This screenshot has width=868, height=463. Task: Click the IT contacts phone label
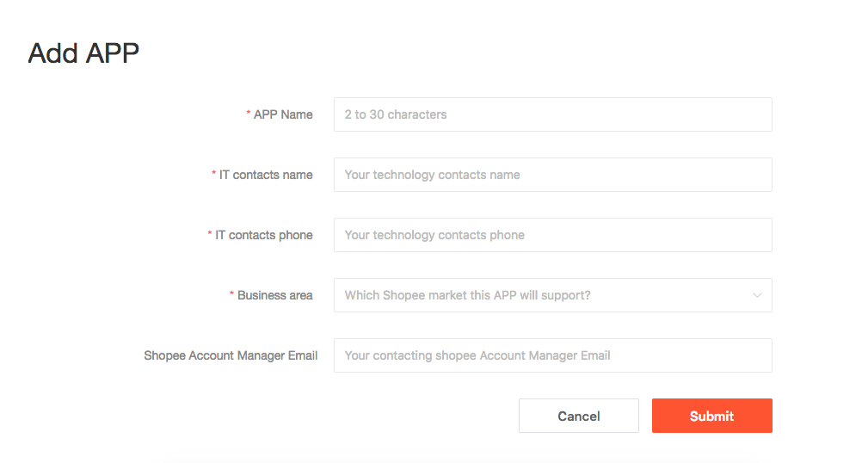264,235
